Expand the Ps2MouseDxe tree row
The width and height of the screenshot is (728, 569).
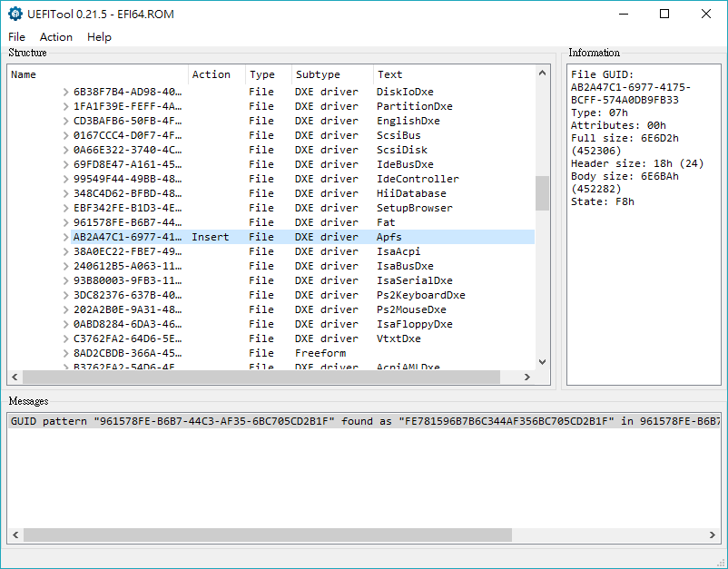point(66,309)
